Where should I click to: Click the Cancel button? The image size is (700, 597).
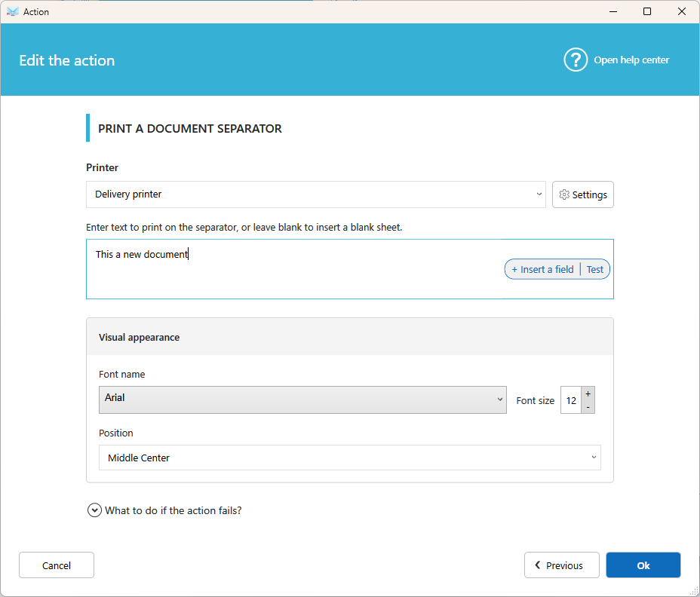click(57, 565)
